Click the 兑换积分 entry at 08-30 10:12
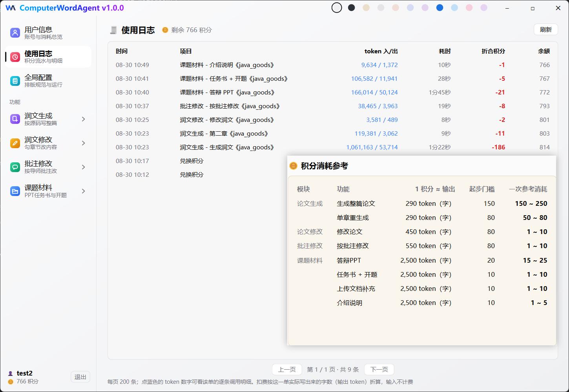Screen dimensions: 569x392 [x=191, y=175]
